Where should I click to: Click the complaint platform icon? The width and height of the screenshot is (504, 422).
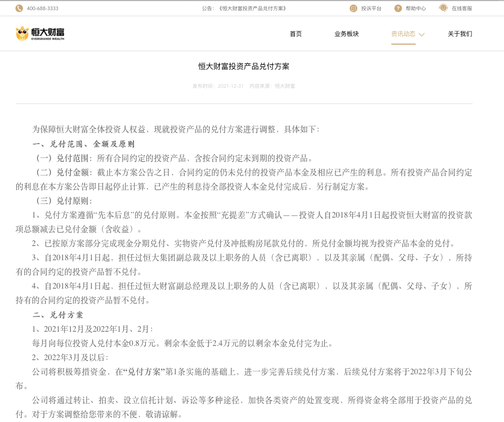click(353, 8)
